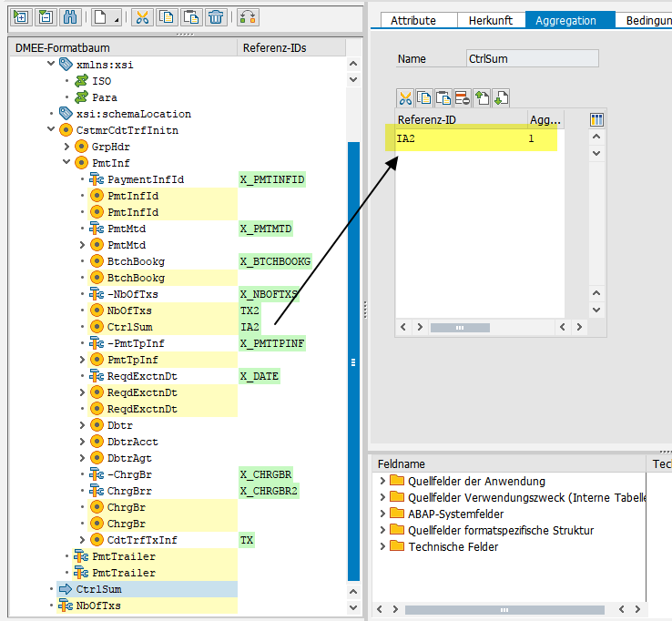
Task: Open search with the binoculars icon
Action: (x=69, y=17)
